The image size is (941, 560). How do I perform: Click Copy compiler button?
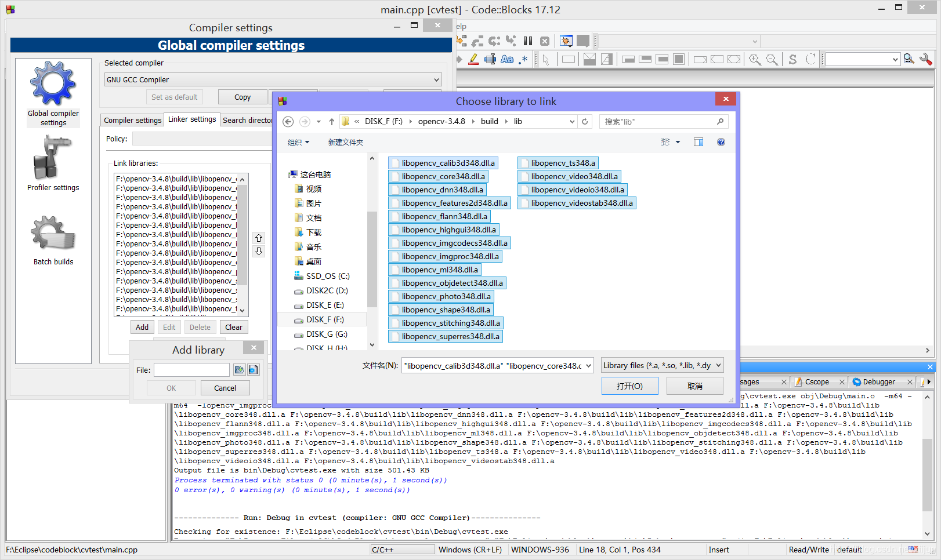coord(243,97)
